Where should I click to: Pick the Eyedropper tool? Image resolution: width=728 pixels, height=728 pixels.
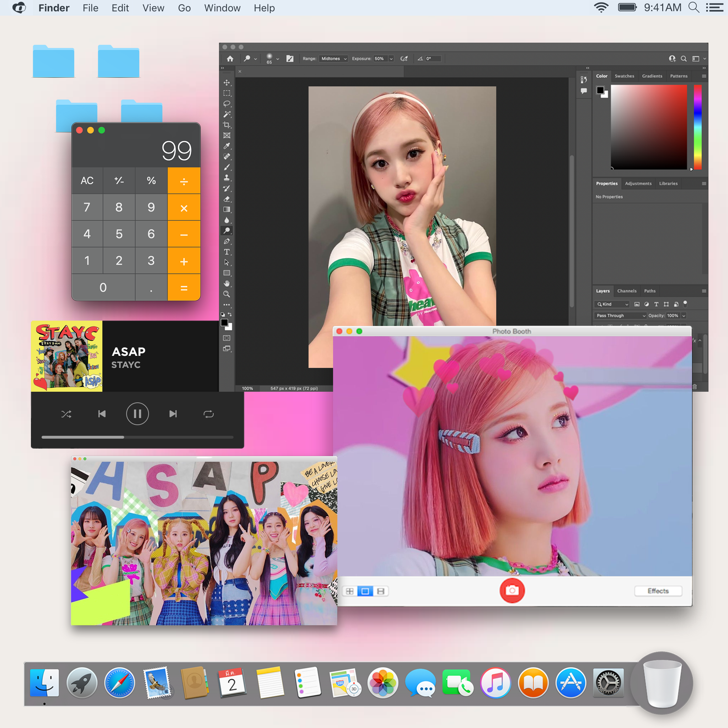[226, 146]
